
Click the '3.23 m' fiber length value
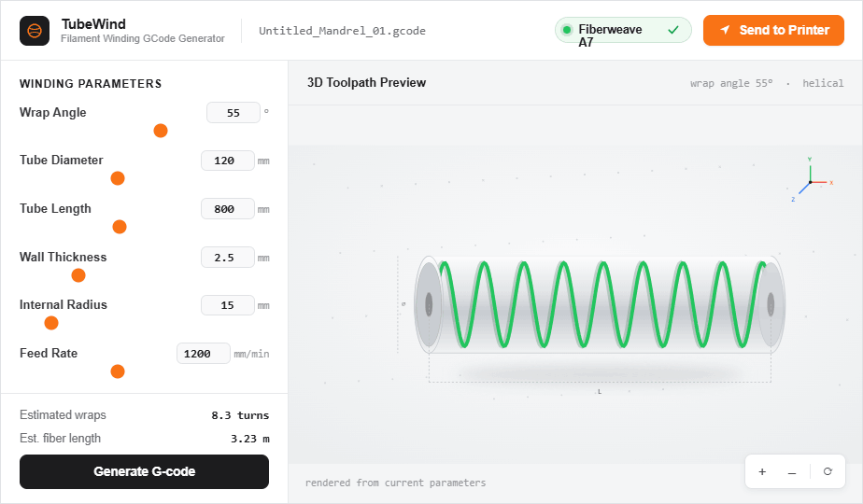[250, 439]
